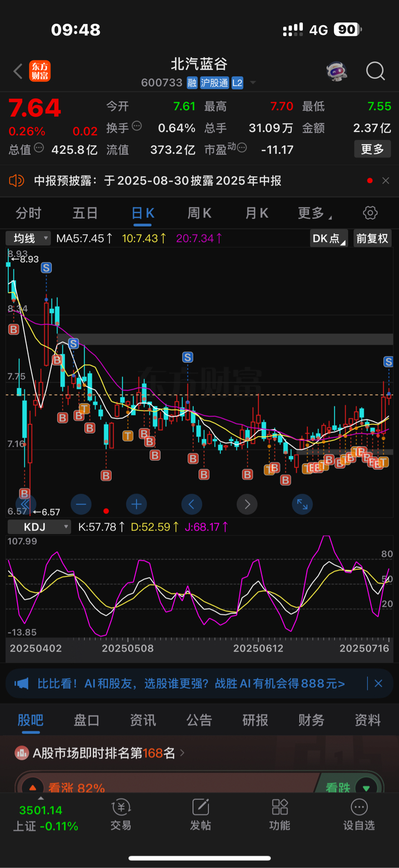Open 交易 trade button
This screenshot has width=399, height=868.
click(x=121, y=815)
